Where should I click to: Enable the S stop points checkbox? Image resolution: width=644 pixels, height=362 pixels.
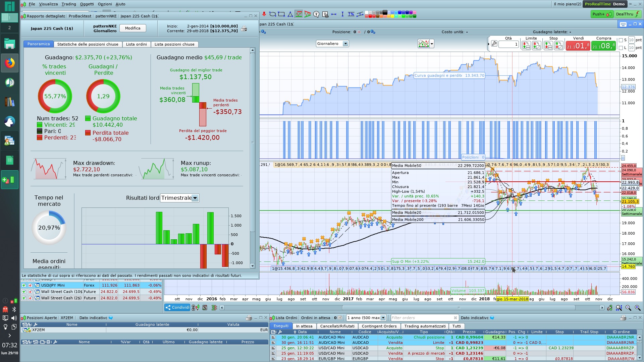click(x=621, y=40)
